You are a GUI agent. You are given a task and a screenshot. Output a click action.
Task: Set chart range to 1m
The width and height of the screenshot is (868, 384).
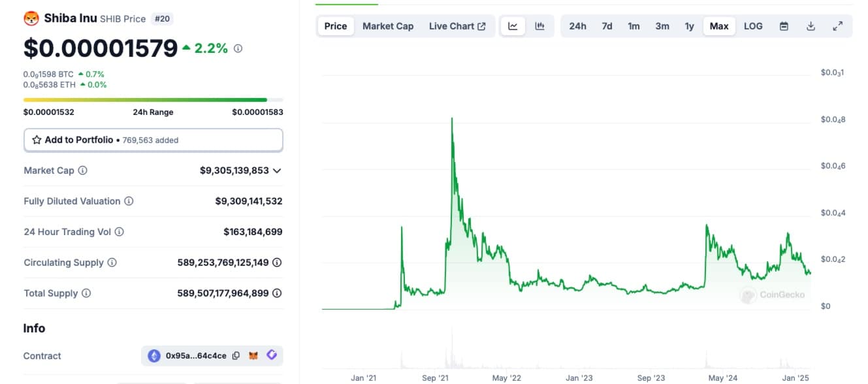click(634, 26)
